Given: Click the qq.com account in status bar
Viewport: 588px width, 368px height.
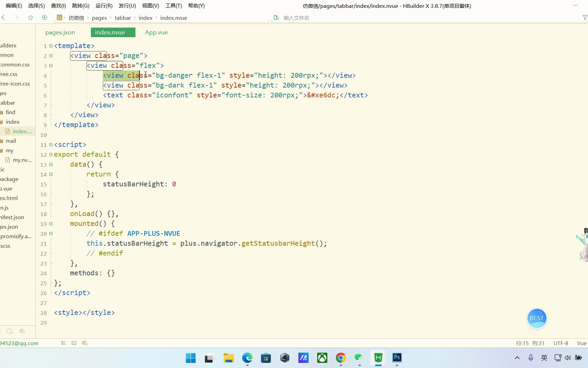Looking at the screenshot, I should [x=19, y=343].
